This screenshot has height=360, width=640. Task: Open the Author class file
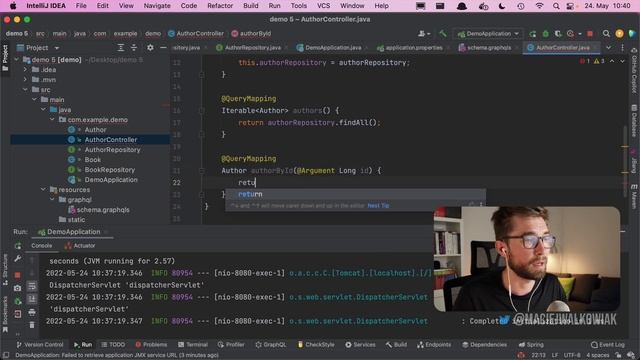click(x=95, y=130)
